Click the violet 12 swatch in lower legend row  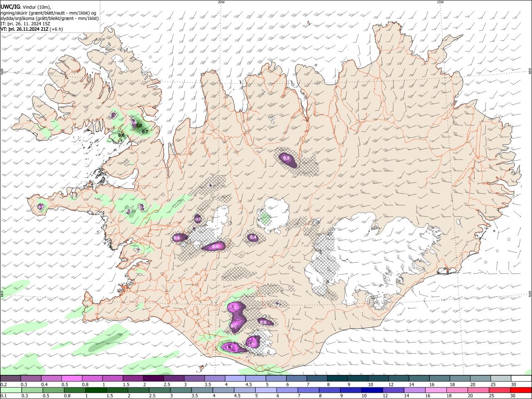(x=393, y=390)
